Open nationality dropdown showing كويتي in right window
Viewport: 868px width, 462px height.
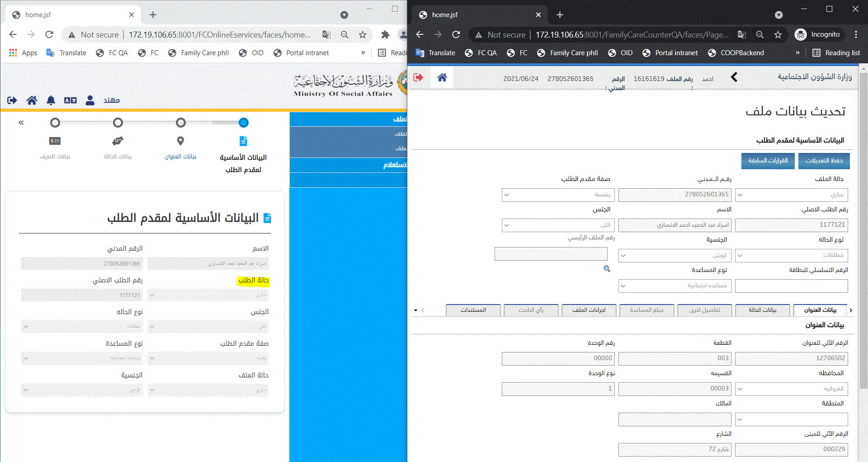[675, 256]
